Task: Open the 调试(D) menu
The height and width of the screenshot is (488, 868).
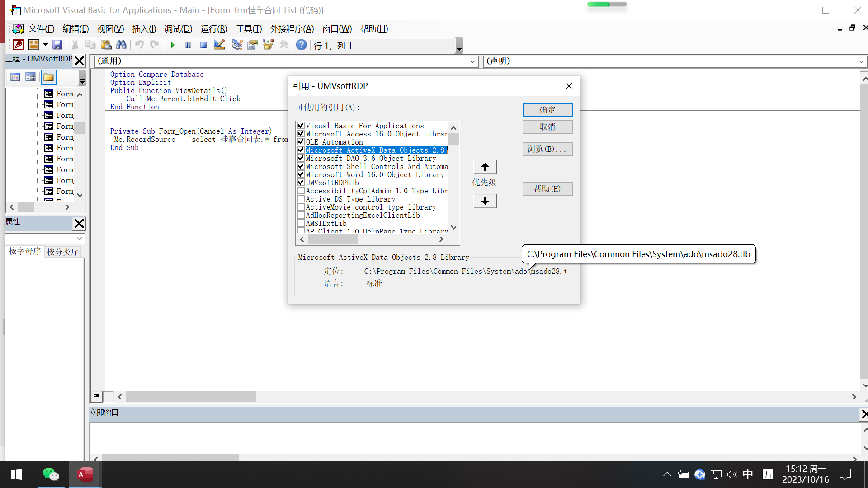Action: (178, 29)
